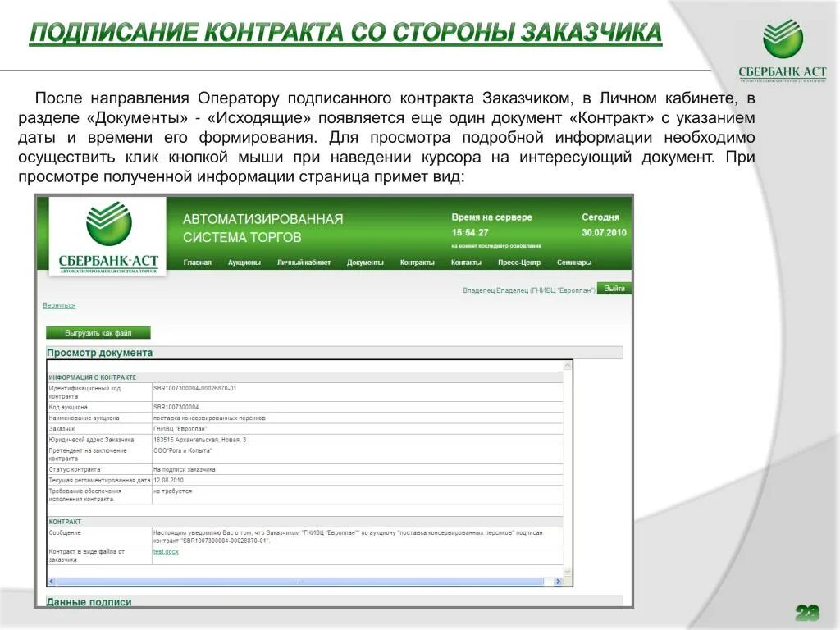Select date 12.08.2010 value
Image resolution: width=840 pixels, height=630 pixels.
point(168,480)
